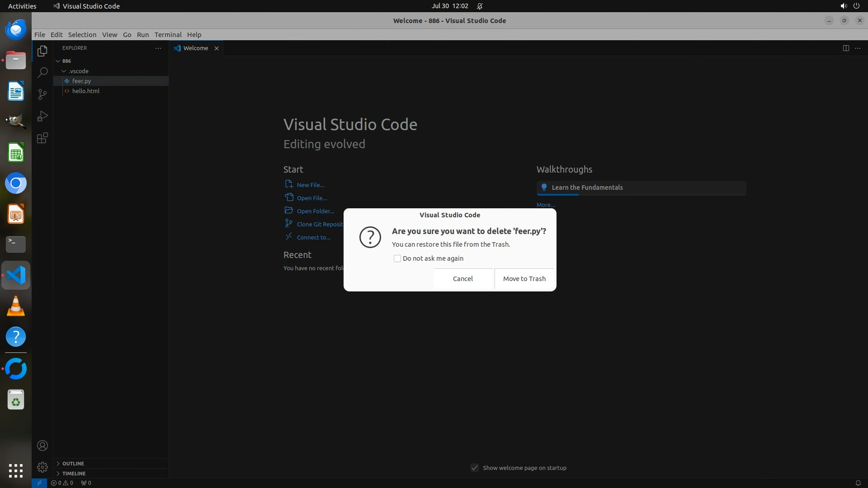Check the 'Do not ask me again' box
This screenshot has height=488, width=868.
(397, 258)
